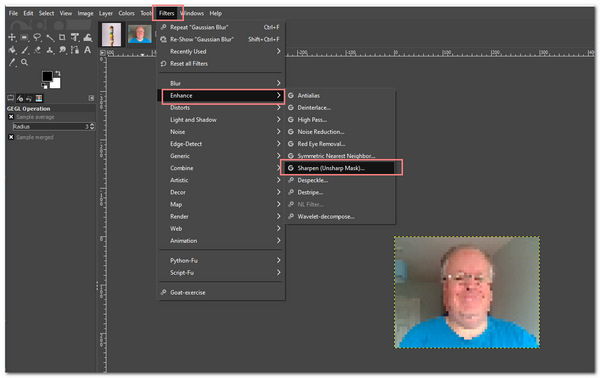Open the Select menu
600x378 pixels.
(x=46, y=13)
